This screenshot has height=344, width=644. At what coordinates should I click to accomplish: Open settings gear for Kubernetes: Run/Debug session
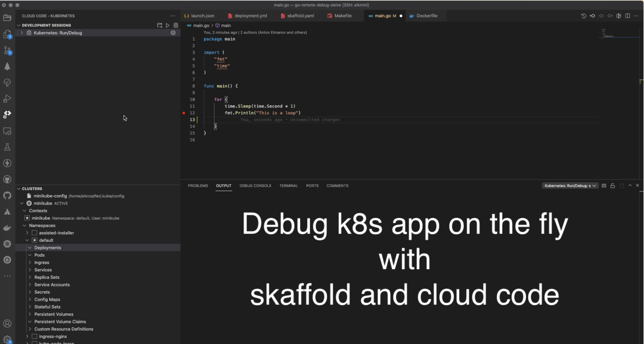pyautogui.click(x=173, y=33)
